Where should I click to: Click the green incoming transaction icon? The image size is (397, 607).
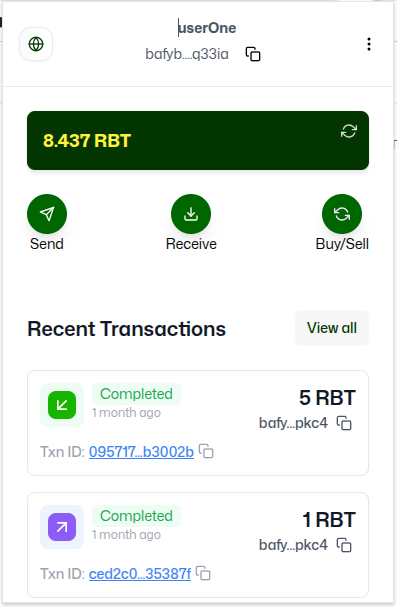[62, 405]
